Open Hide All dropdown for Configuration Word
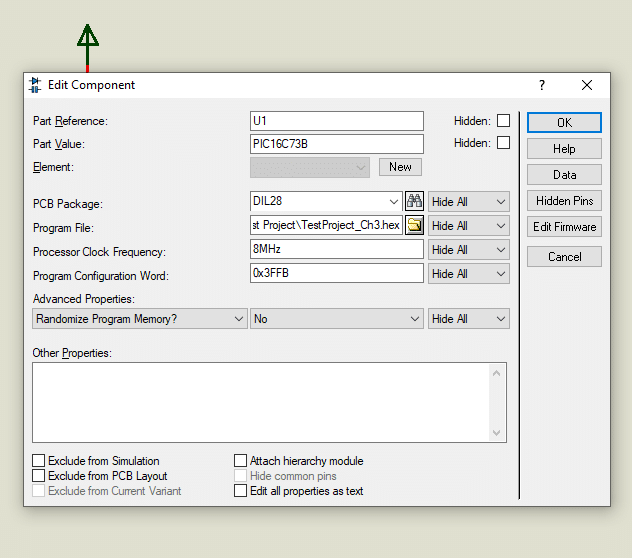The height and width of the screenshot is (558, 632). click(x=469, y=274)
